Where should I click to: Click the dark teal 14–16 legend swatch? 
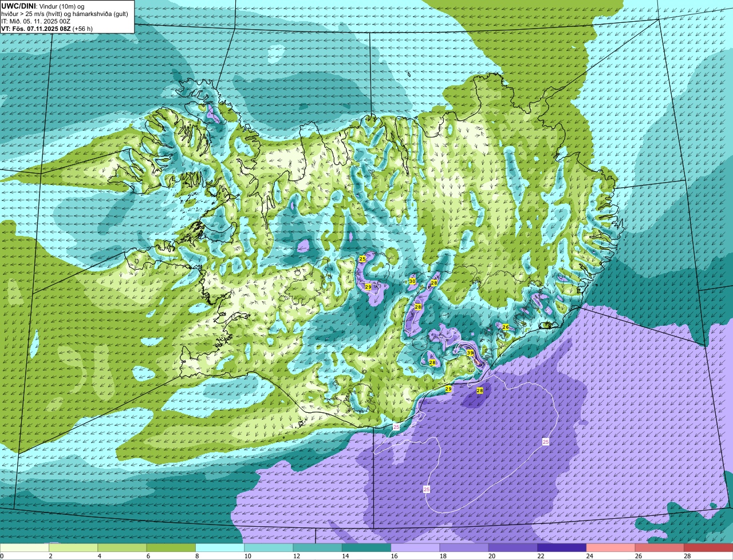(366, 547)
